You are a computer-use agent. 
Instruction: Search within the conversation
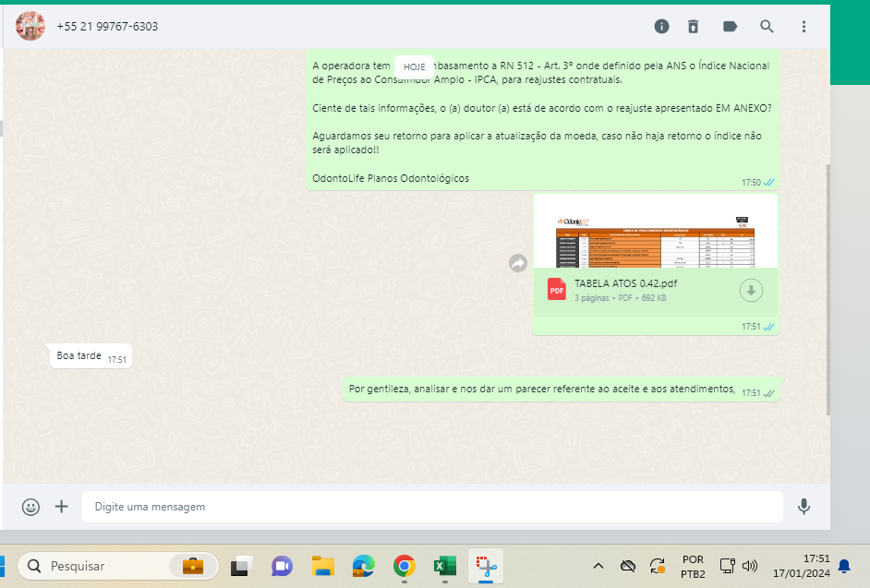click(x=767, y=26)
